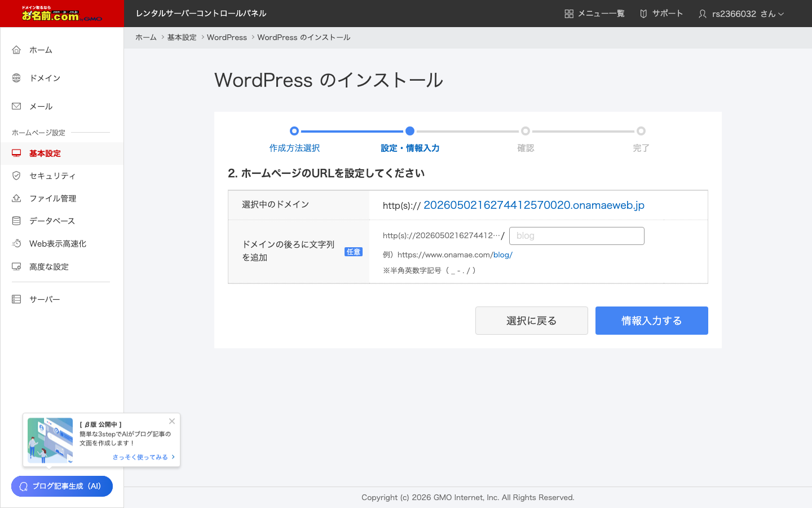
Task: Click the お名前.com logo
Action: click(x=62, y=14)
